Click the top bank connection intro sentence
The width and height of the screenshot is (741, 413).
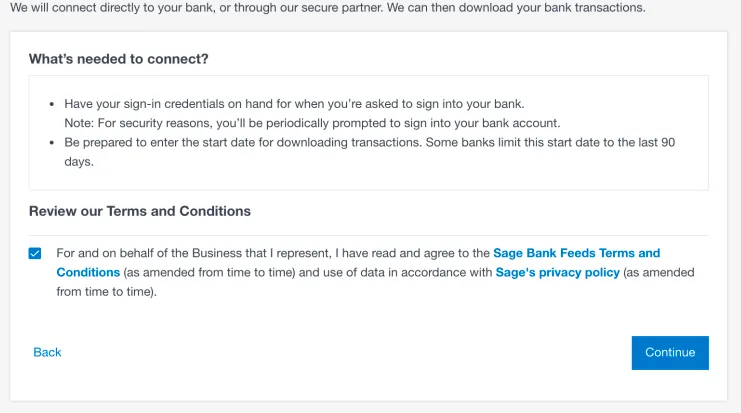327,8
